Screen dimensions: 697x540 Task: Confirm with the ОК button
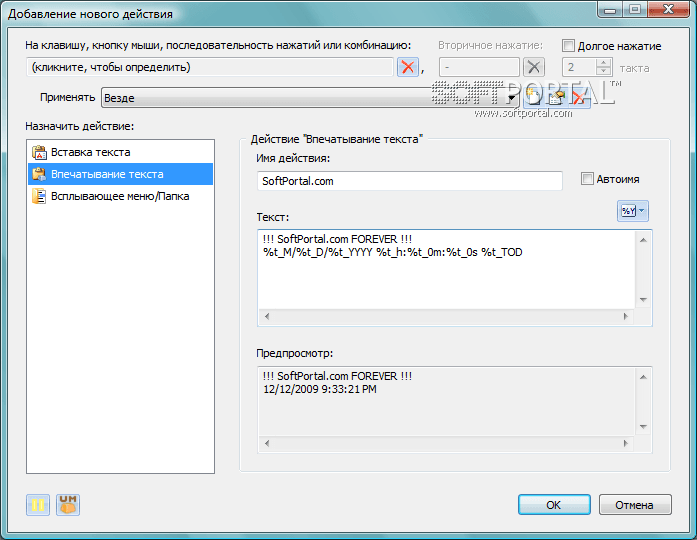pyautogui.click(x=554, y=505)
